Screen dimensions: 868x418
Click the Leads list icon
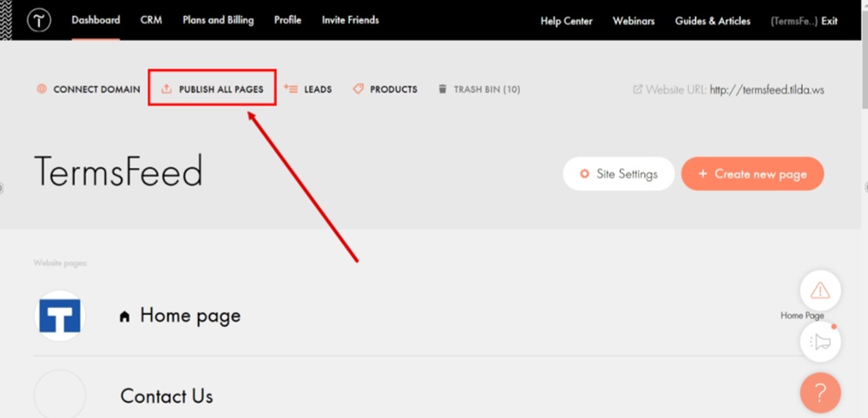(x=291, y=88)
